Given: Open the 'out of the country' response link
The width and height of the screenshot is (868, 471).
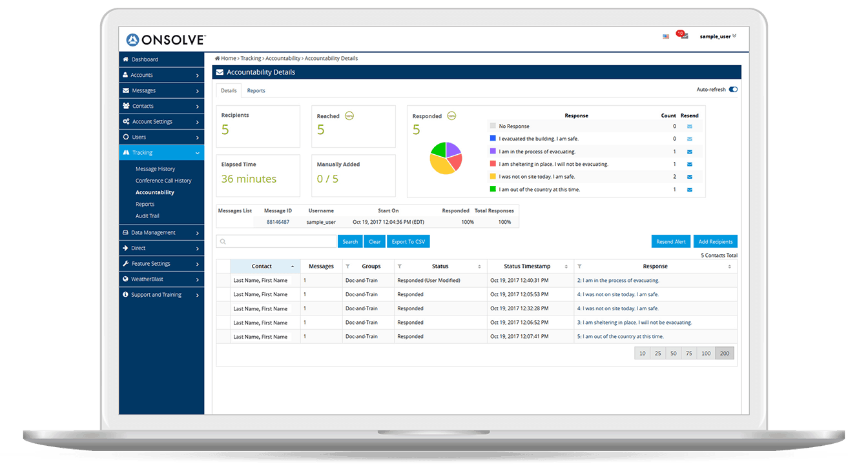Looking at the screenshot, I should [620, 337].
